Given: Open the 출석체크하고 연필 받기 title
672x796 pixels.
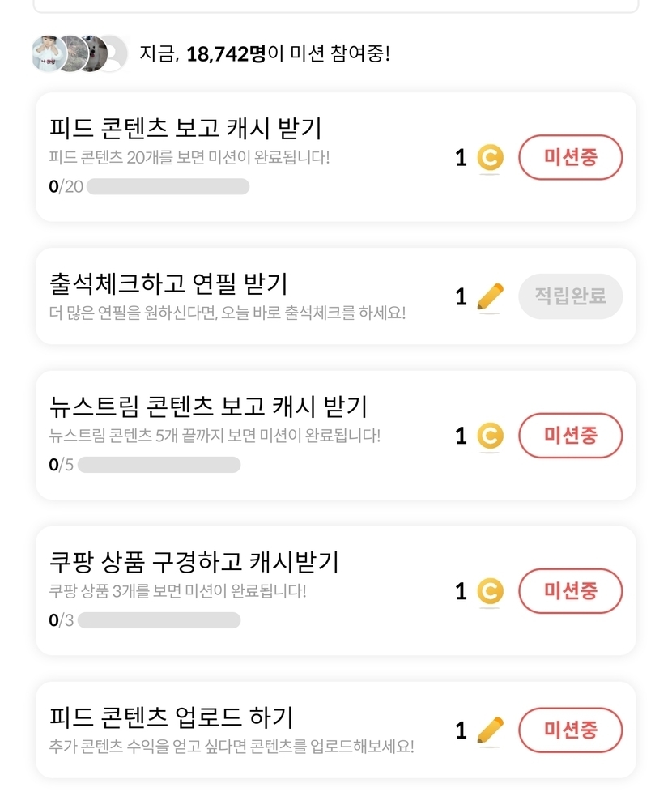Looking at the screenshot, I should click(168, 284).
